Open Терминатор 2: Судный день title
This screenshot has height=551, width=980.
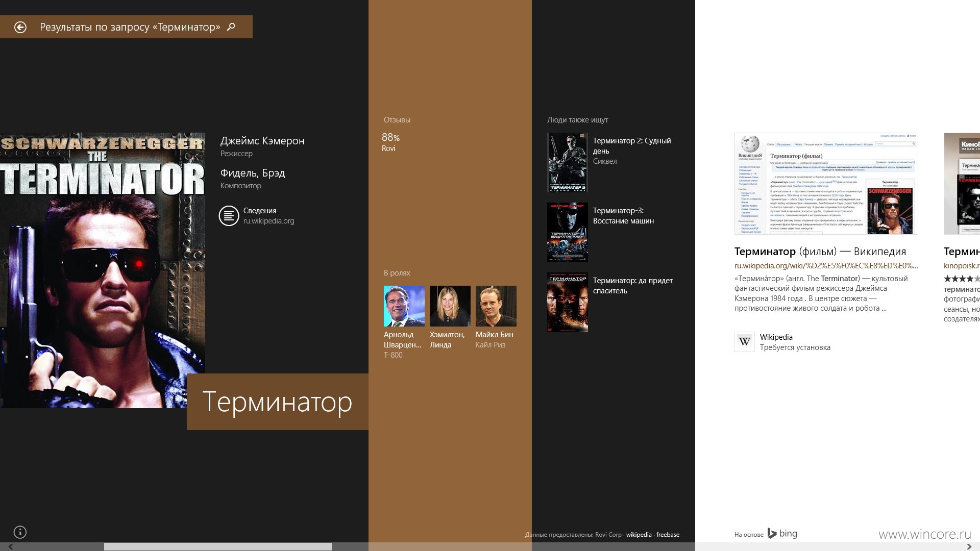[x=632, y=146]
